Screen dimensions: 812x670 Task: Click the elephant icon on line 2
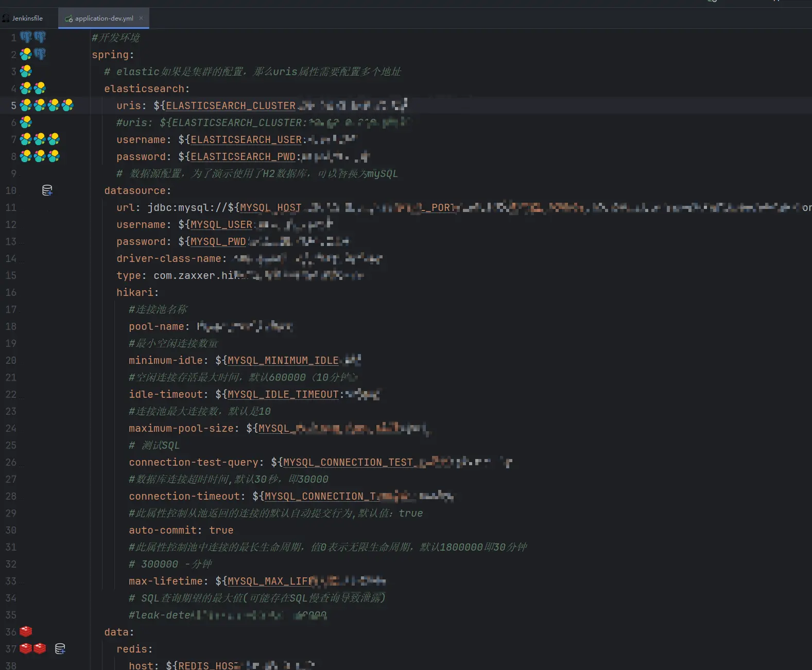(x=40, y=54)
